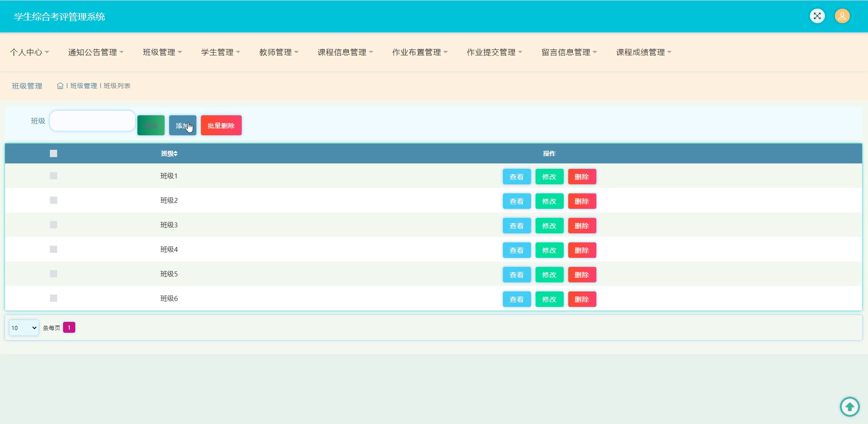Image resolution: width=868 pixels, height=424 pixels.
Task: Click 删除 for 班级1
Action: point(582,177)
